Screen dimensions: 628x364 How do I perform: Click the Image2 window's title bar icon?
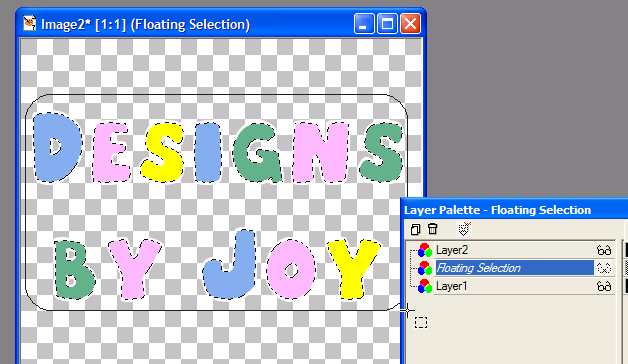click(x=29, y=24)
